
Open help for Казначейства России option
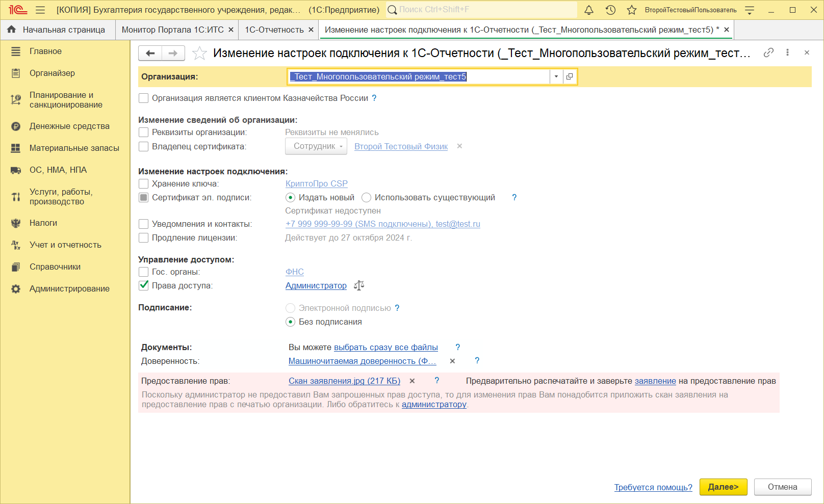[x=374, y=98]
